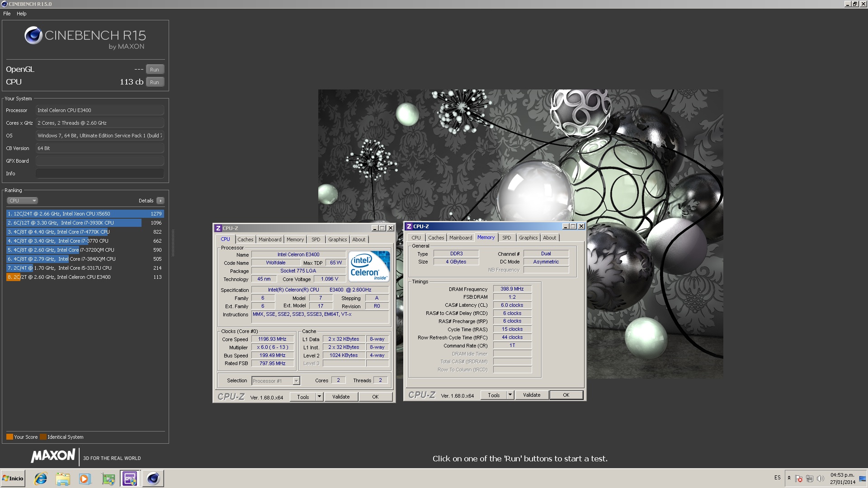868x488 pixels.
Task: Click the Info input field
Action: pyautogui.click(x=99, y=174)
